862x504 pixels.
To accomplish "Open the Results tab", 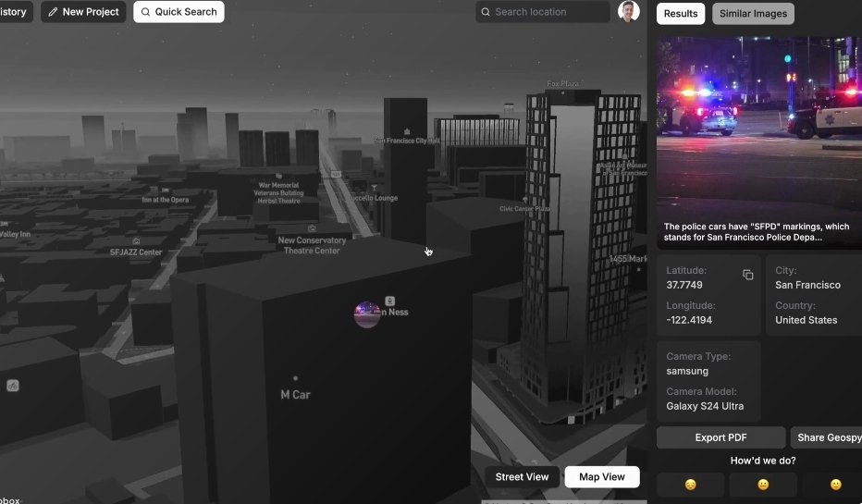I will 681,14.
